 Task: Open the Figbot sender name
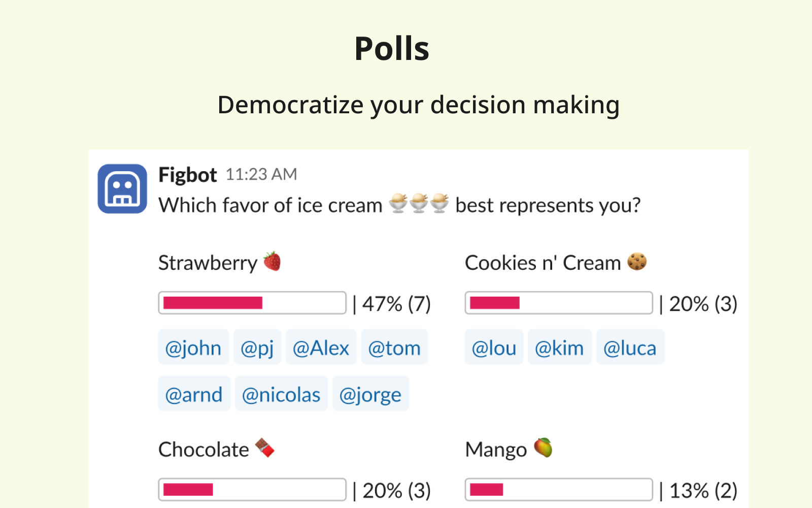187,175
